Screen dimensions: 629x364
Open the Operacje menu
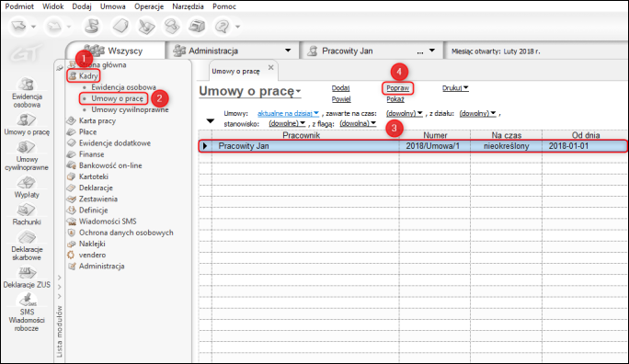[149, 6]
